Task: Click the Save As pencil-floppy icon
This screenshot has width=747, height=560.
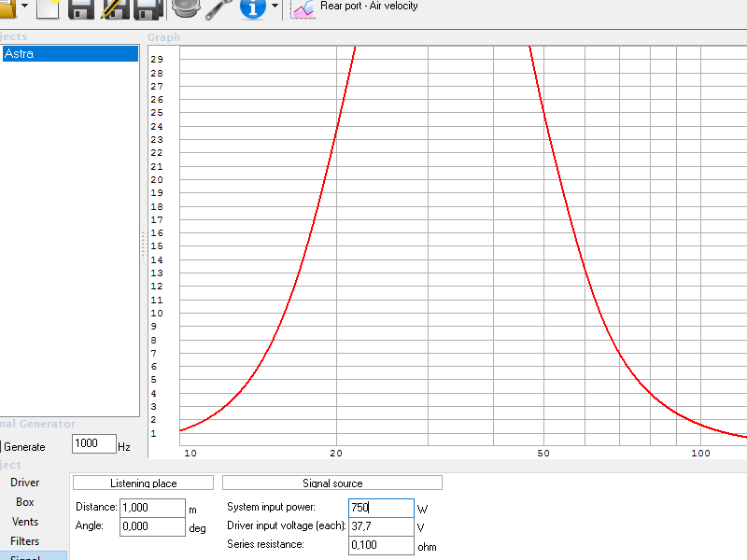Action: [114, 7]
